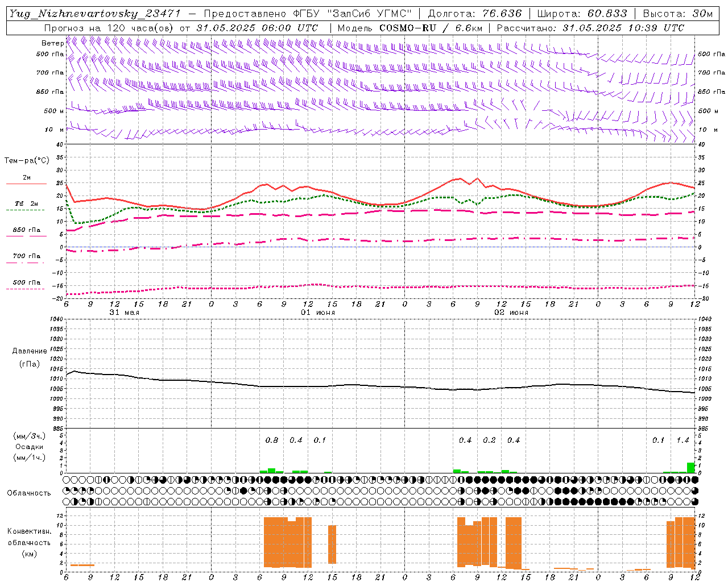Click the tallest green precipitation bar under 1.4
Image resolution: width=728 pixels, height=582 pixels.
(691, 467)
